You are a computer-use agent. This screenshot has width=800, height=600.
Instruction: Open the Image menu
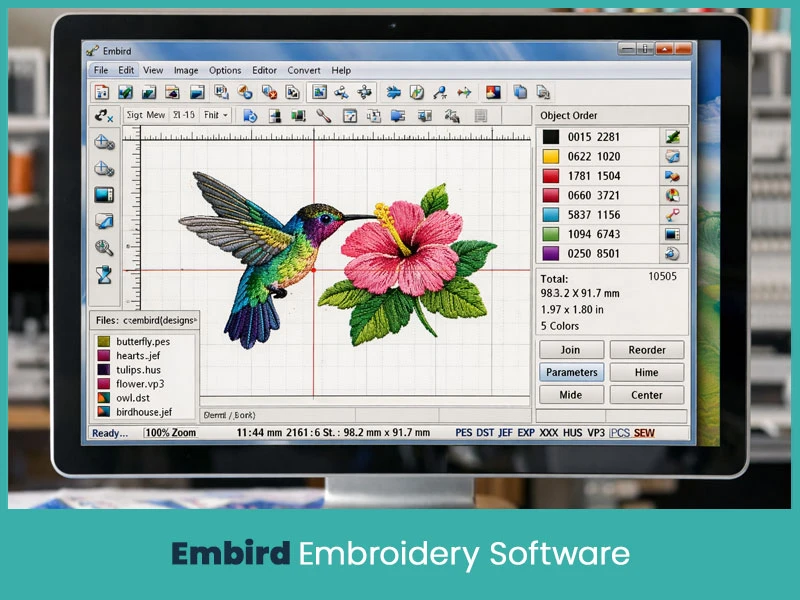click(x=186, y=70)
